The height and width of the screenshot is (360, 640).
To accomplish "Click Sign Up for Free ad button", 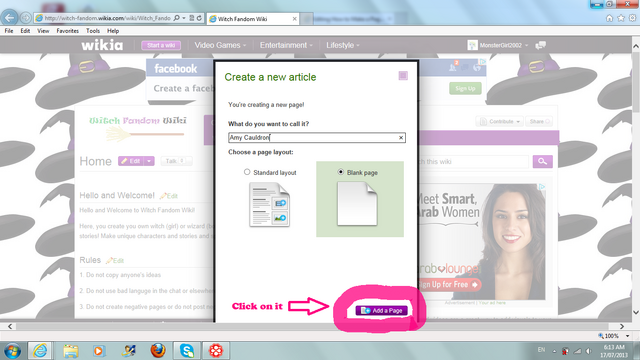I will (449, 284).
